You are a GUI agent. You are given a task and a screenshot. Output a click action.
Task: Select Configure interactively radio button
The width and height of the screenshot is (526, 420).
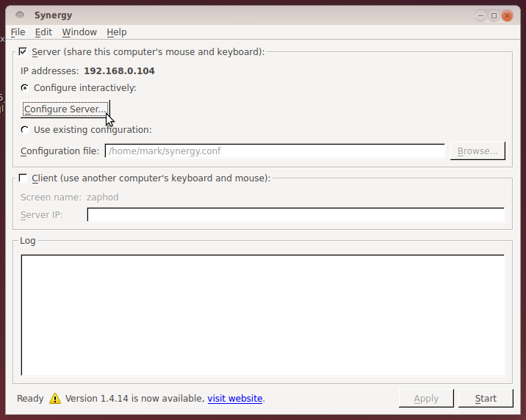(24, 88)
